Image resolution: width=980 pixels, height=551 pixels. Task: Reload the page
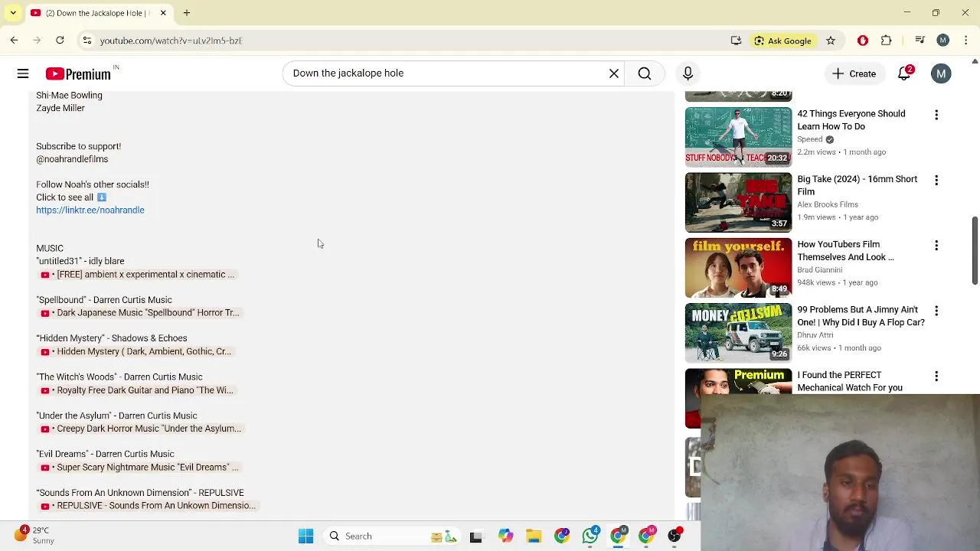(60, 41)
